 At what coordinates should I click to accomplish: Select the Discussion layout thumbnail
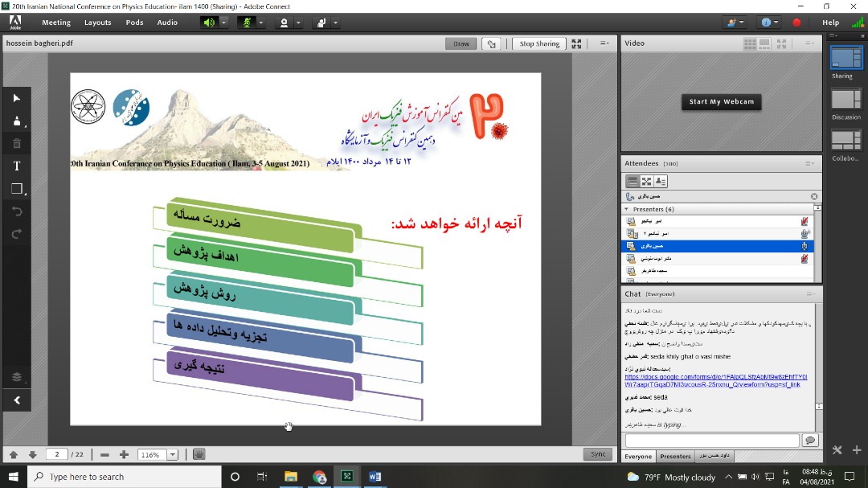tap(845, 100)
